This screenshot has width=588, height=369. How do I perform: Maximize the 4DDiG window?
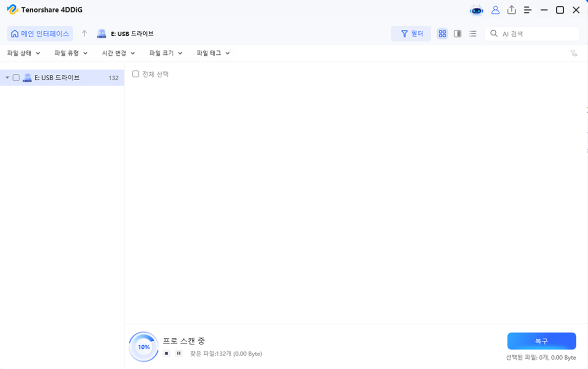(x=560, y=10)
